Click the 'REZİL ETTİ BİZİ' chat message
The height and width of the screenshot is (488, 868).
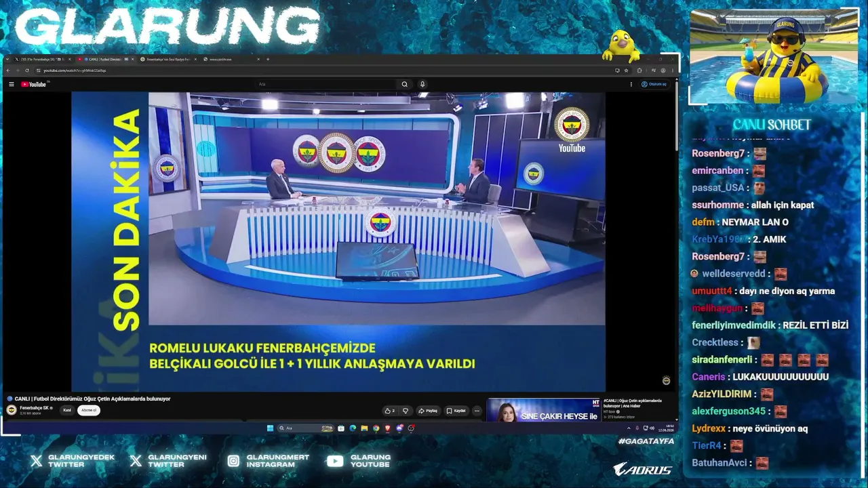(x=815, y=325)
